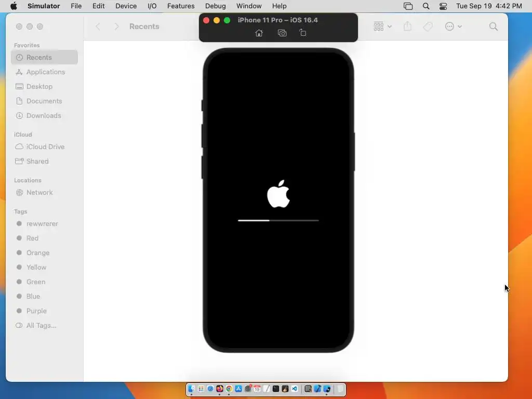Open GarageBand from the Dock
Screen dimensions: 532x399
[285, 389]
